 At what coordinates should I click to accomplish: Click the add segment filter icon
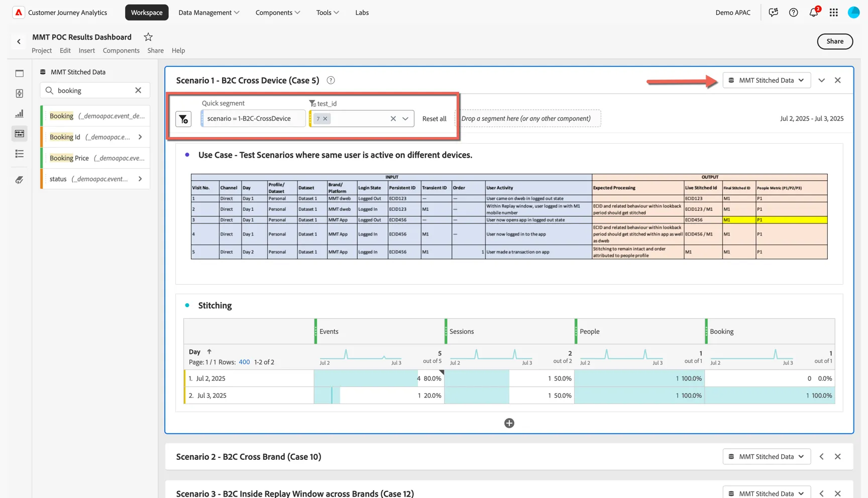click(183, 119)
